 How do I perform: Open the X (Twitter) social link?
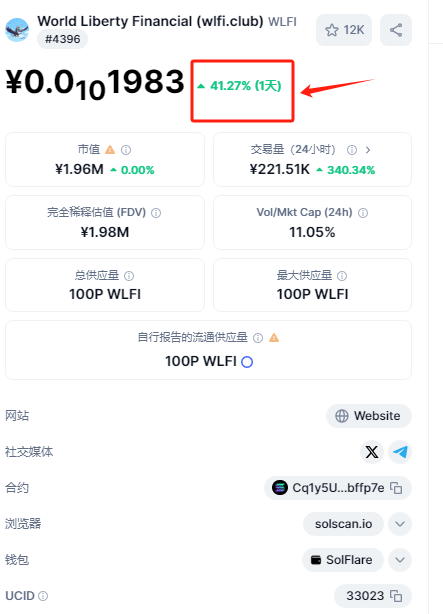372,452
